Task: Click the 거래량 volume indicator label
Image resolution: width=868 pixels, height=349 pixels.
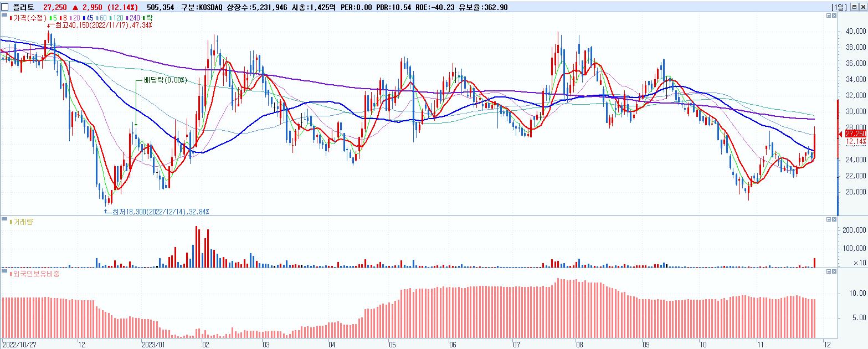Action: (x=23, y=222)
